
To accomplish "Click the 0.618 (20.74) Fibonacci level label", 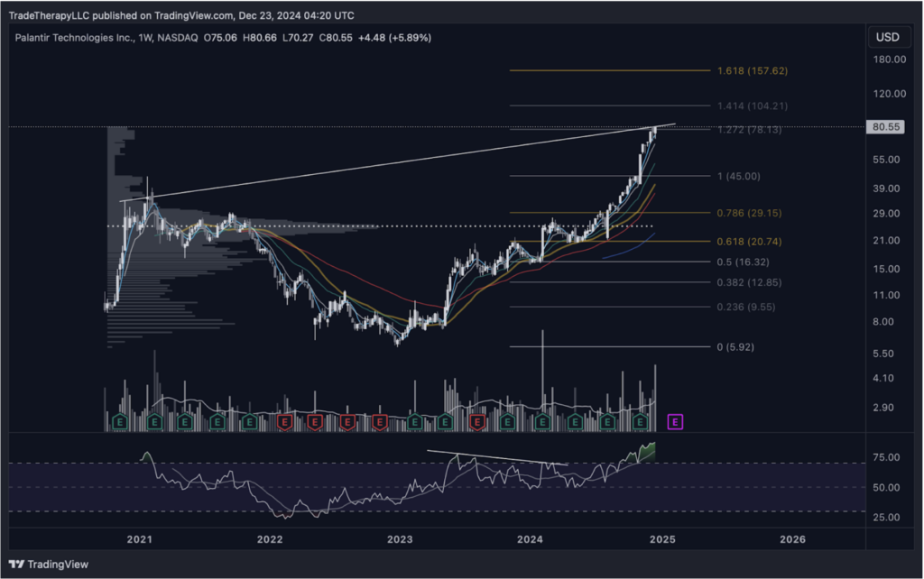I will (x=743, y=241).
